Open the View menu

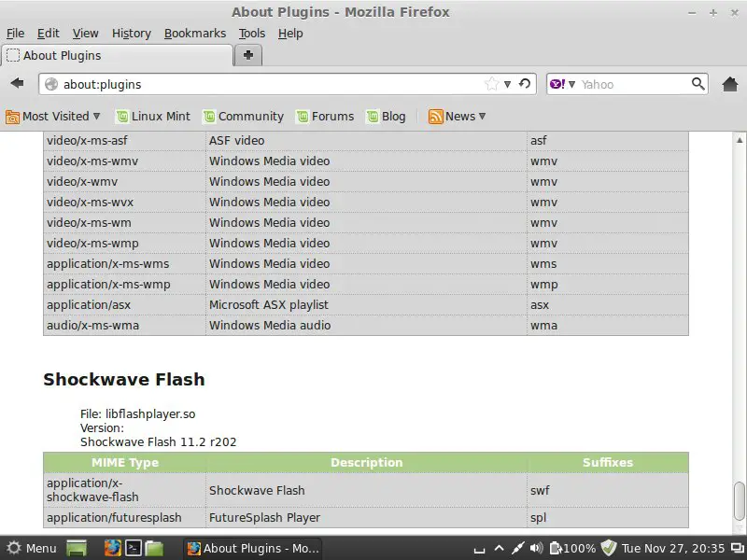[85, 34]
